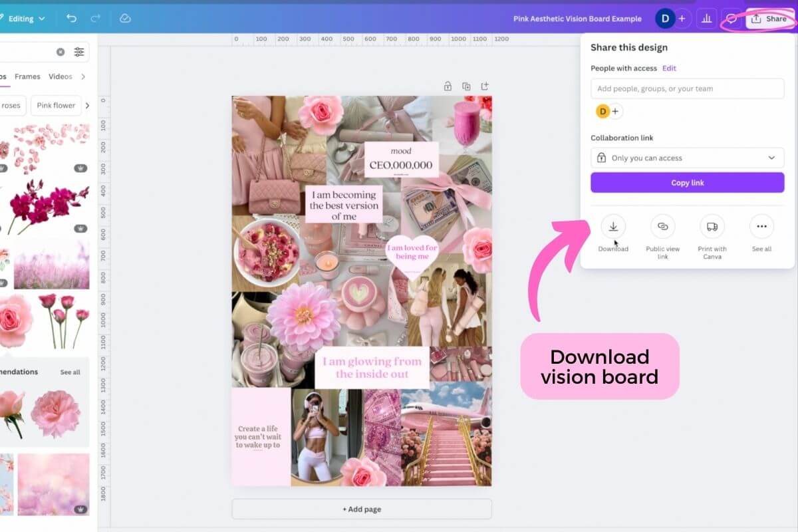Select the I am becoming the best version text
The width and height of the screenshot is (798, 532).
pyautogui.click(x=342, y=205)
